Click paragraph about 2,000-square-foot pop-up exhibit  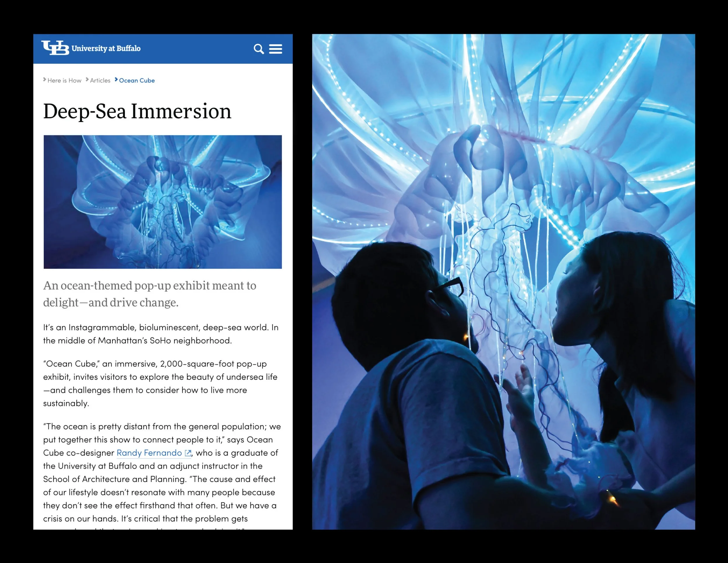160,383
